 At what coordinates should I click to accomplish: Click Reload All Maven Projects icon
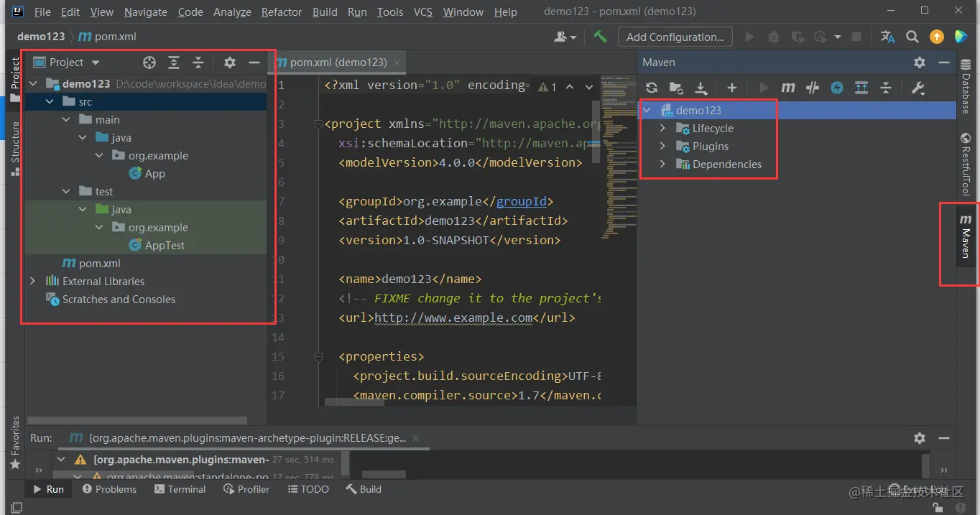[x=652, y=88]
